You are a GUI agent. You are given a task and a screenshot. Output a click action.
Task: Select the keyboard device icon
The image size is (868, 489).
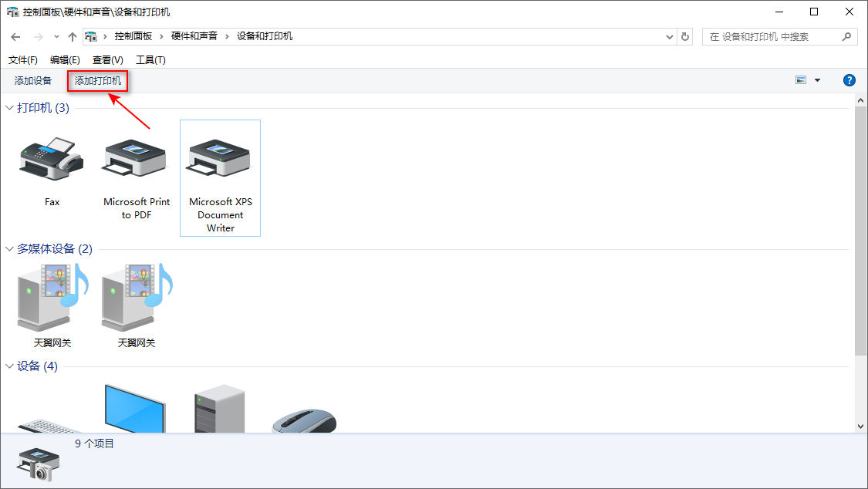pos(50,426)
